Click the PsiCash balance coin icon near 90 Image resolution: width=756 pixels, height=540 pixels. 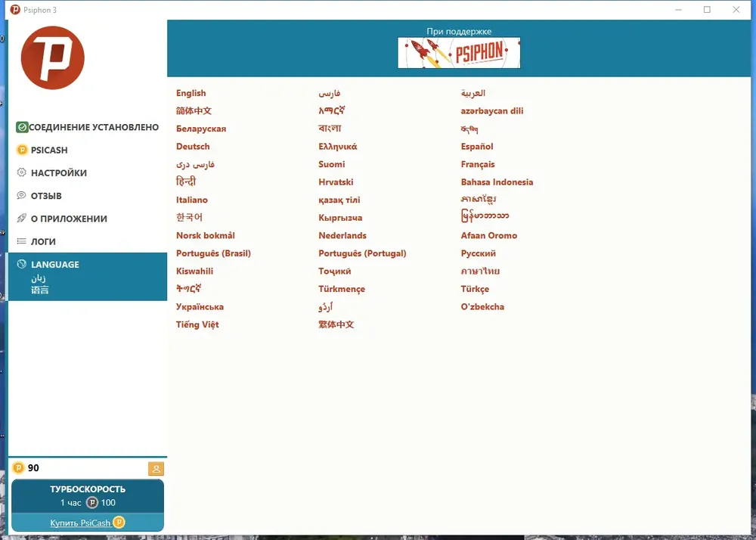[x=18, y=467]
